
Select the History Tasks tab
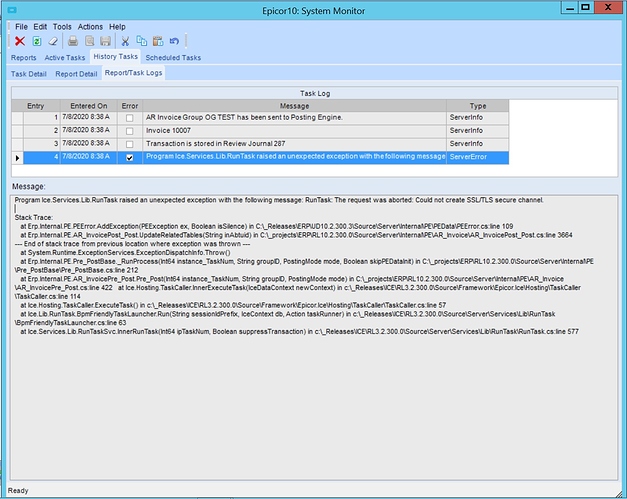[116, 57]
